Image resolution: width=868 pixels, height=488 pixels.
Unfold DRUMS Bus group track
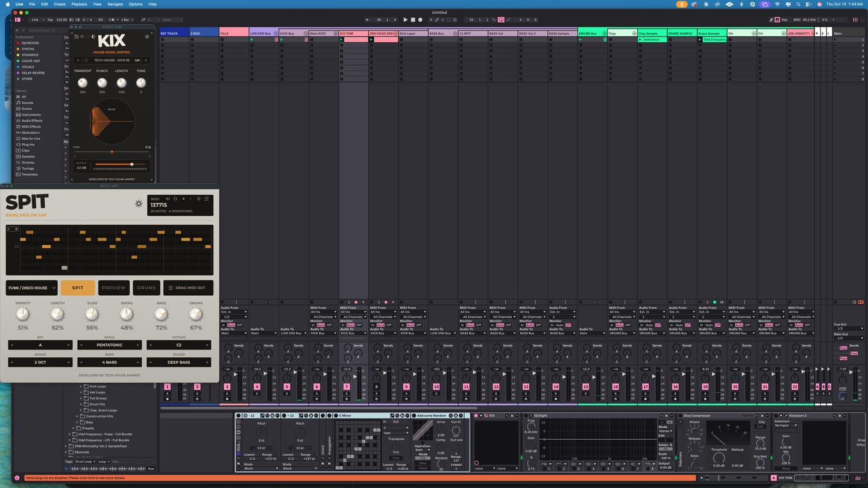(605, 33)
